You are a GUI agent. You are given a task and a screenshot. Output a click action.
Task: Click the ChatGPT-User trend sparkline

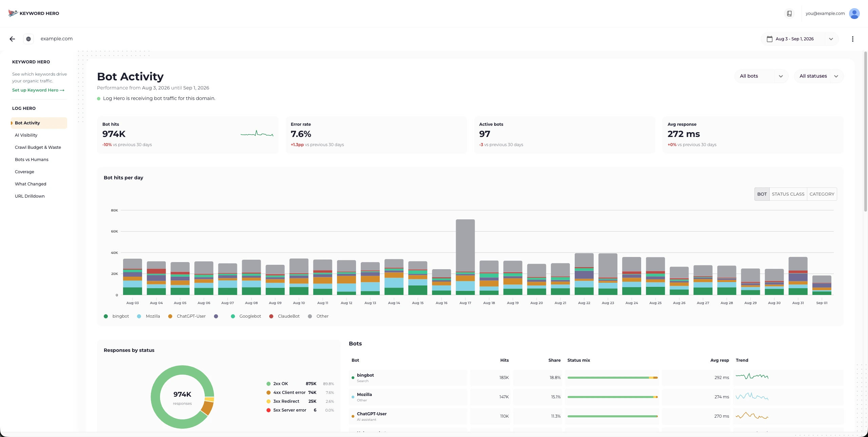tap(752, 415)
